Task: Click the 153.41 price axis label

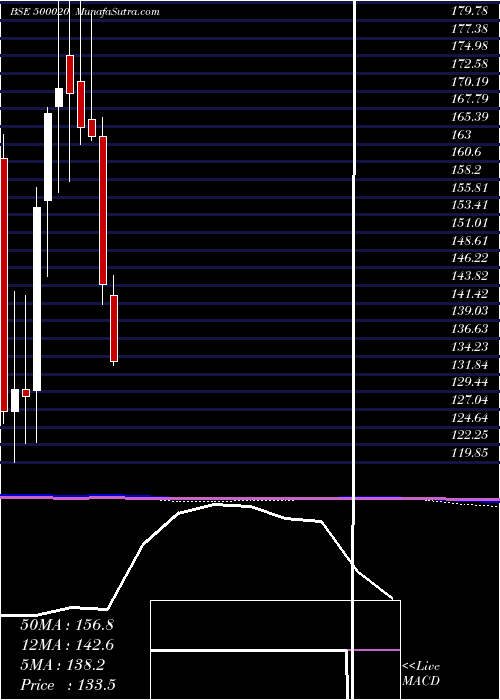Action: point(470,205)
